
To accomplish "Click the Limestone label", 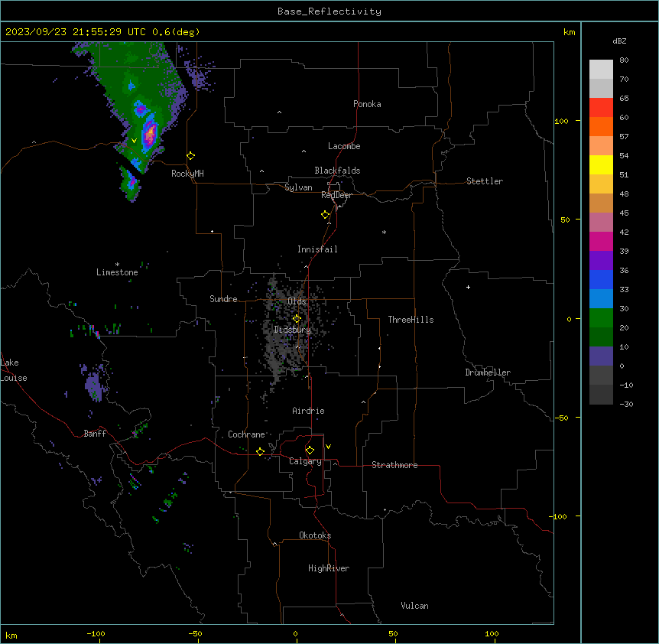I will (117, 272).
